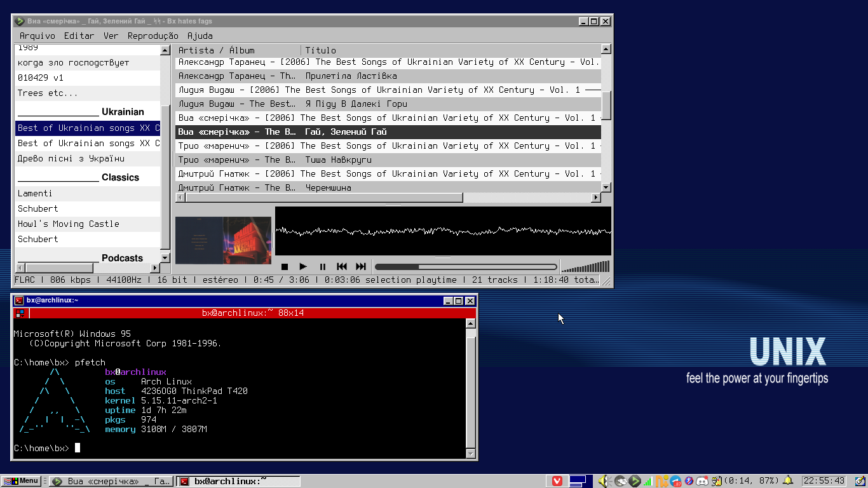Screen dimensions: 868x488
Task: Click the Título column header
Action: 321,50
